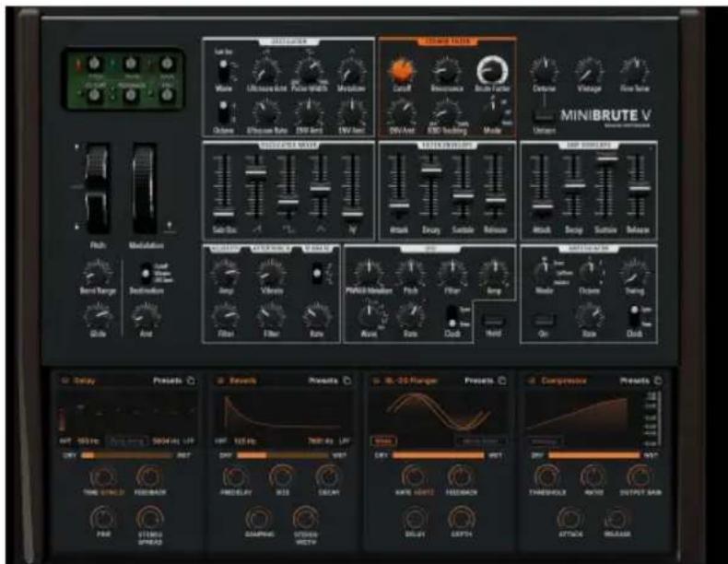The image size is (728, 564).
Task: Click the LFO Wave selector knob
Action: pos(369,316)
